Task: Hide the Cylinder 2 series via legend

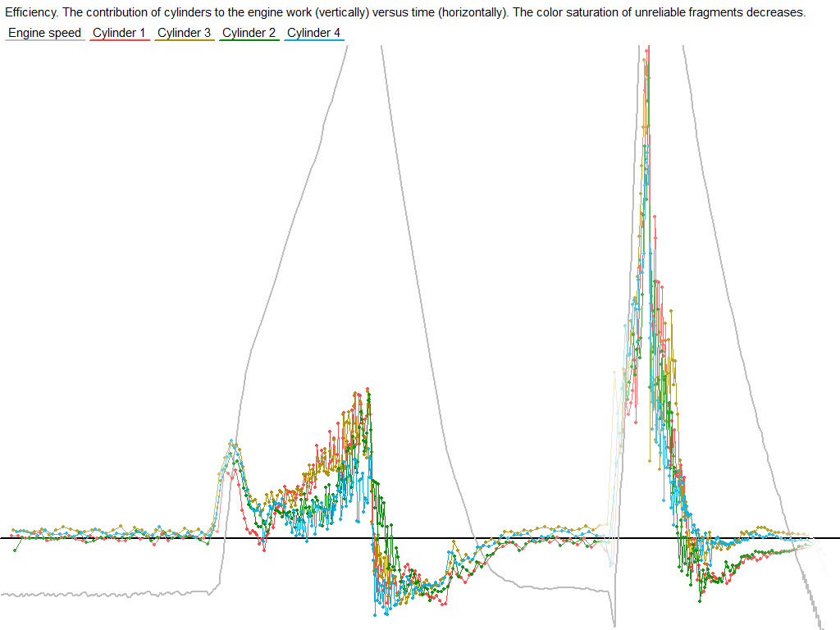Action: click(249, 33)
